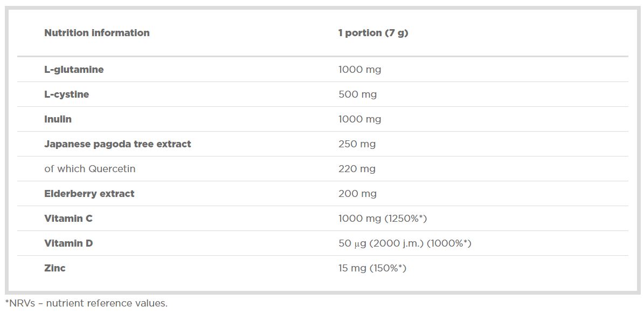
Task: Select the L-cystine ingredient label
Action: (66, 94)
